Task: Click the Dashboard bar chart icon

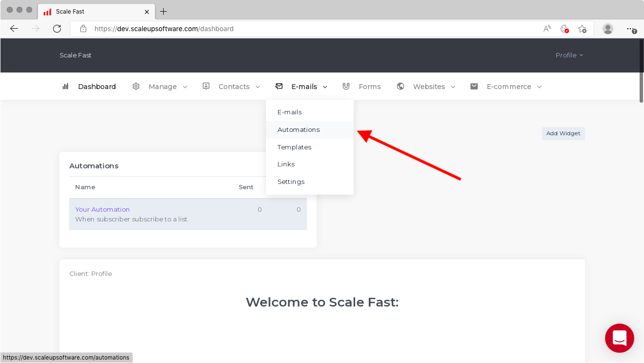Action: pyautogui.click(x=65, y=87)
